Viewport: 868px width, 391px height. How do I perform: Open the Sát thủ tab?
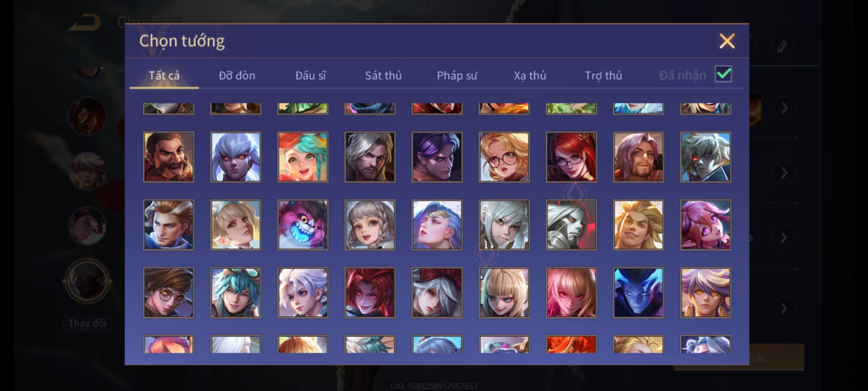pos(383,75)
